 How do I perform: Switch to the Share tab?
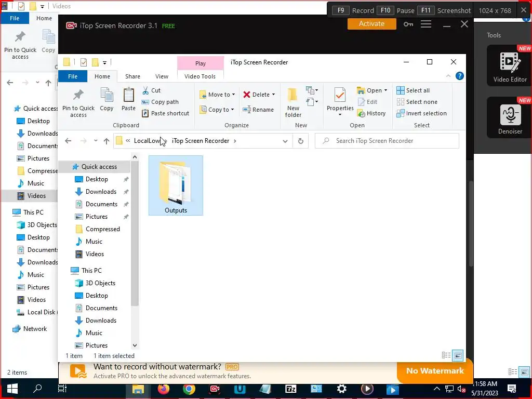coord(132,76)
